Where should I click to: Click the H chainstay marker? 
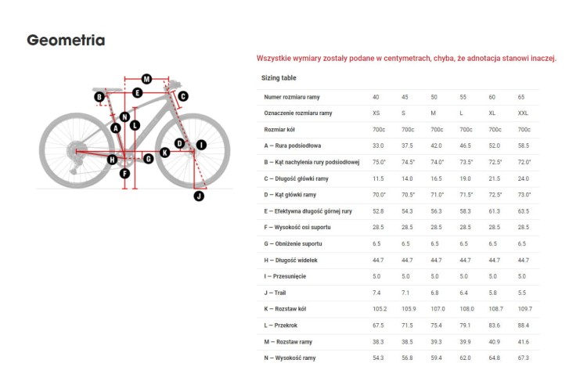112,160
